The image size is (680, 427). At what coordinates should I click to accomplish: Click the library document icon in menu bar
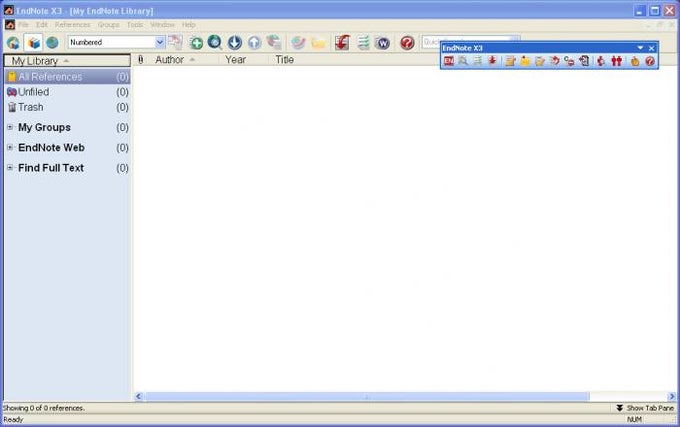(x=10, y=25)
